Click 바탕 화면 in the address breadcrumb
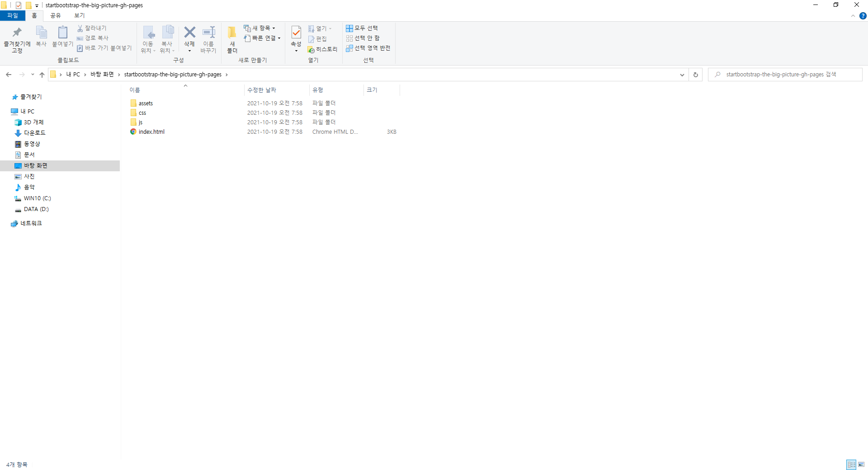 (102, 75)
